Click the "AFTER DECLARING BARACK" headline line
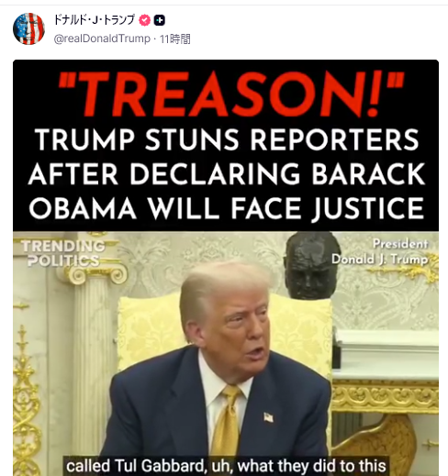This screenshot has width=448, height=476. pyautogui.click(x=227, y=173)
